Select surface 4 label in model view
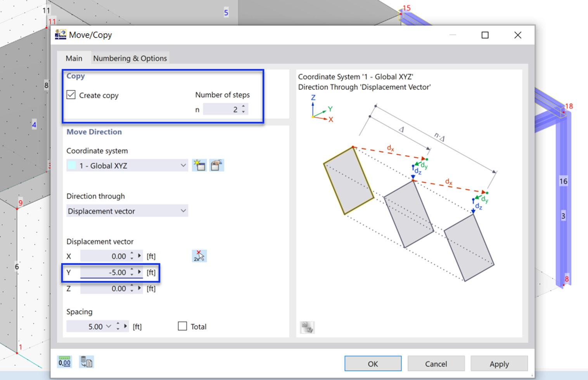Image resolution: width=588 pixels, height=380 pixels. pyautogui.click(x=34, y=125)
